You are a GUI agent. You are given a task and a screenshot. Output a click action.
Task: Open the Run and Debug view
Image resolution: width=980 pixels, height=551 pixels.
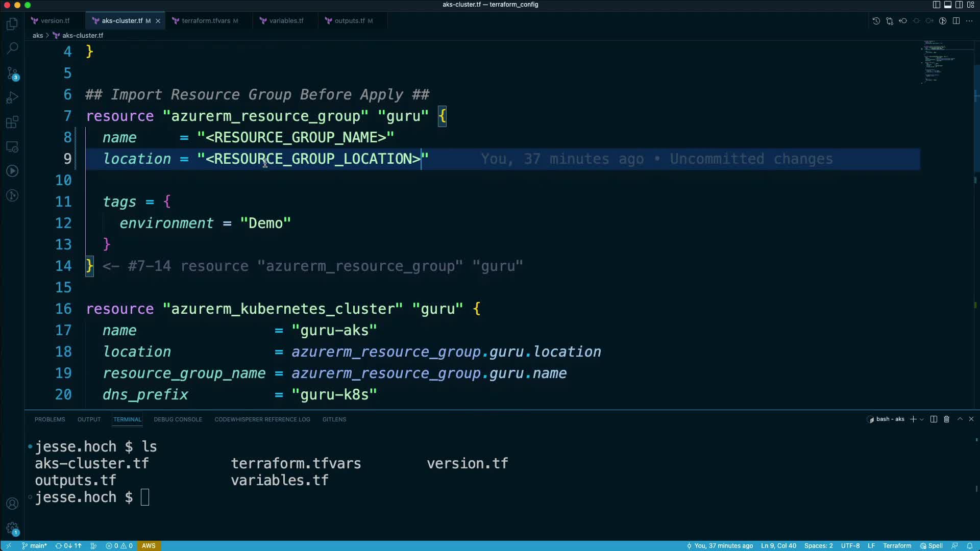[x=12, y=97]
